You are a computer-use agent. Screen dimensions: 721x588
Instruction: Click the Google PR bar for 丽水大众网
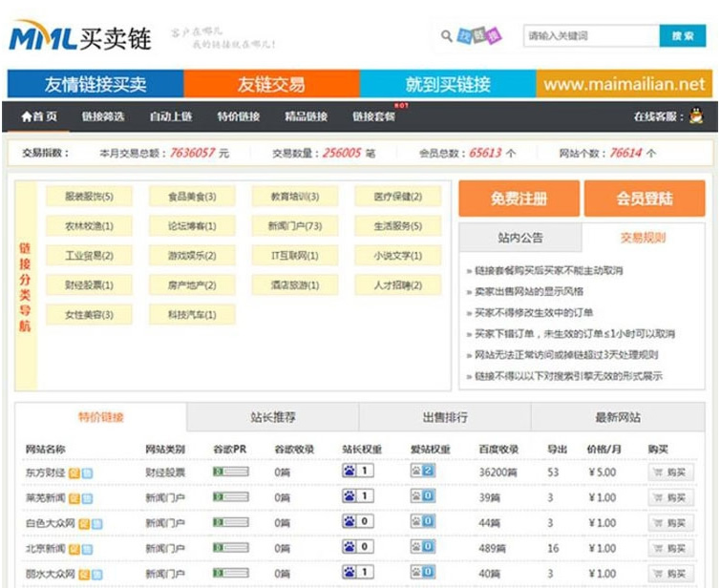tap(230, 573)
